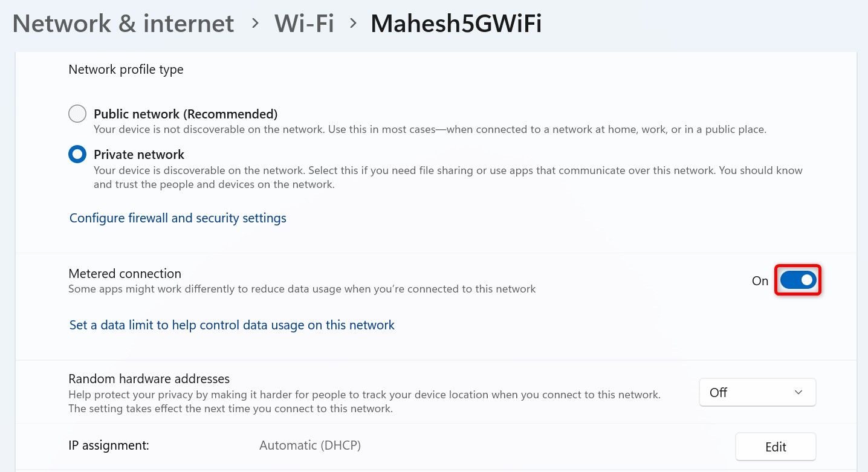Click the Mahesh5GWiFi breadcrumb title

click(x=456, y=24)
